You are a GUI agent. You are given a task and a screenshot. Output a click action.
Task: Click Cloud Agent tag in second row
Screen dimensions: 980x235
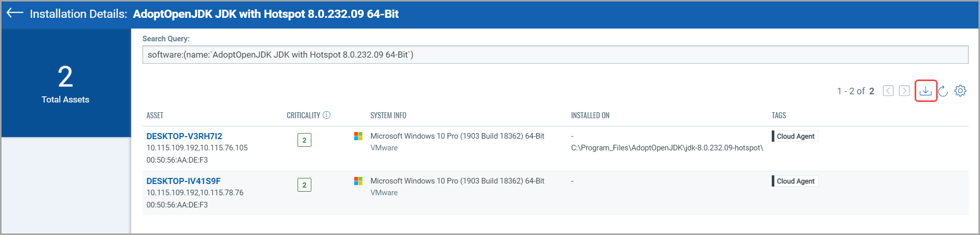[x=795, y=181]
